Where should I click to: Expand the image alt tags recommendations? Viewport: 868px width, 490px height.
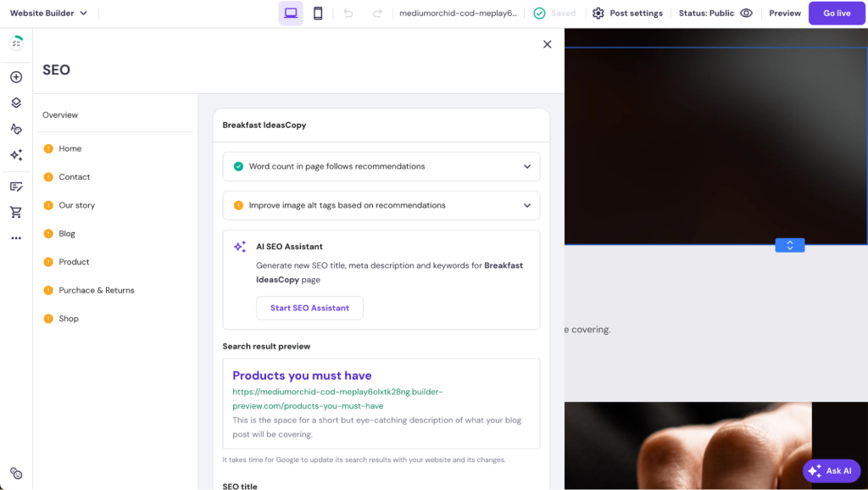pos(526,205)
